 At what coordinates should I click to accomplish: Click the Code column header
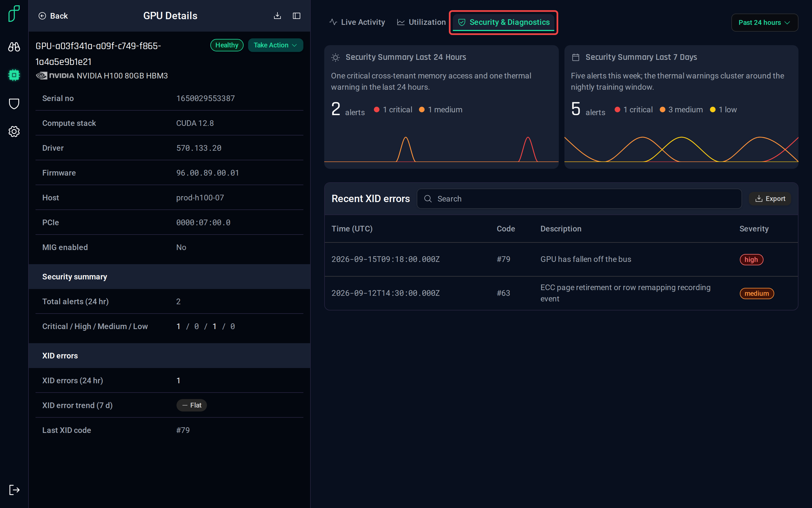(506, 229)
